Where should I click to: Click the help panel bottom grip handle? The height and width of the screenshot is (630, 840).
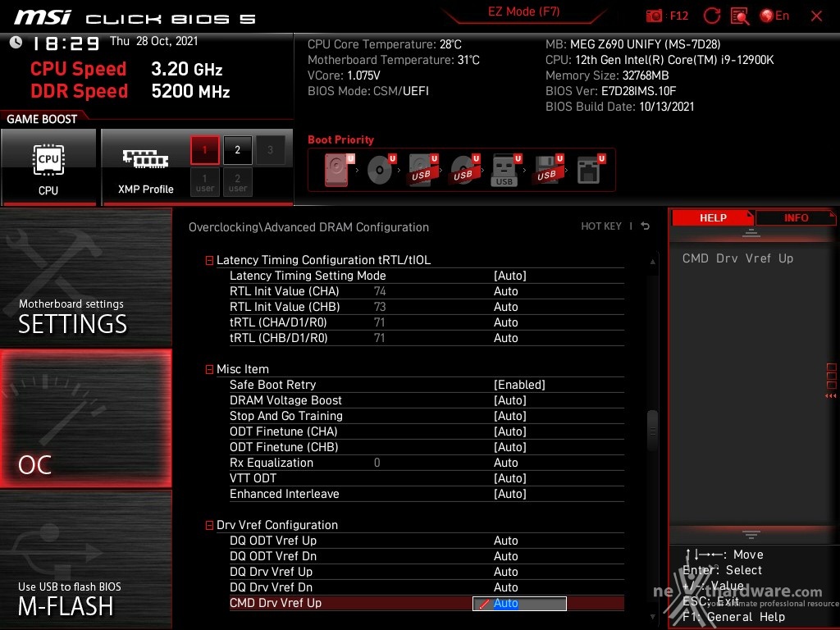tap(751, 535)
